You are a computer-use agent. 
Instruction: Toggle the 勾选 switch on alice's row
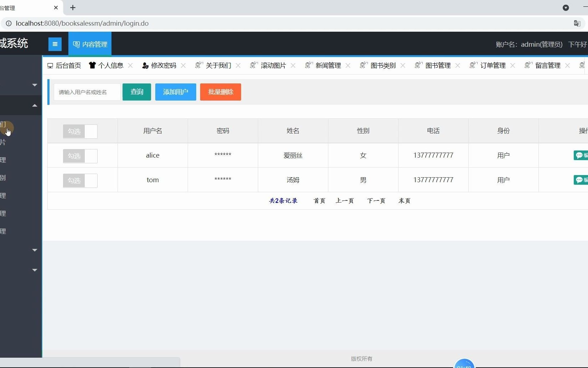pyautogui.click(x=80, y=156)
